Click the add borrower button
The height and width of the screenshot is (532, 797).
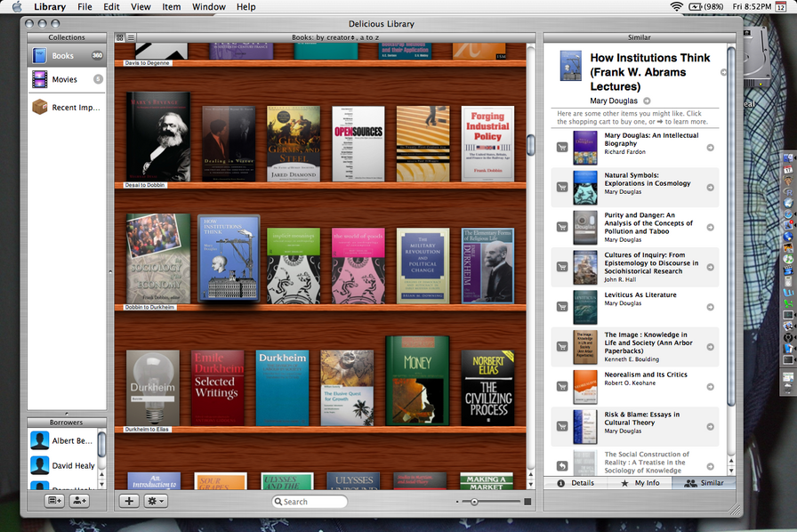[x=79, y=502]
